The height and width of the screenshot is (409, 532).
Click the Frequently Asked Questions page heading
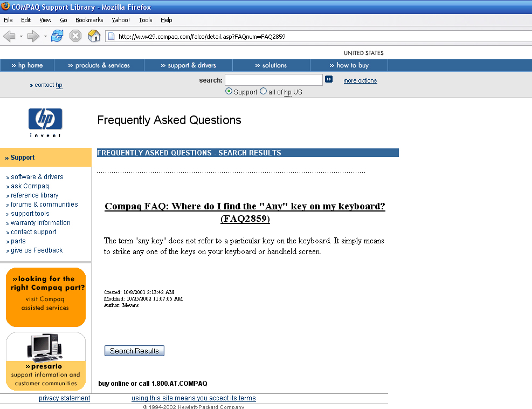point(169,120)
